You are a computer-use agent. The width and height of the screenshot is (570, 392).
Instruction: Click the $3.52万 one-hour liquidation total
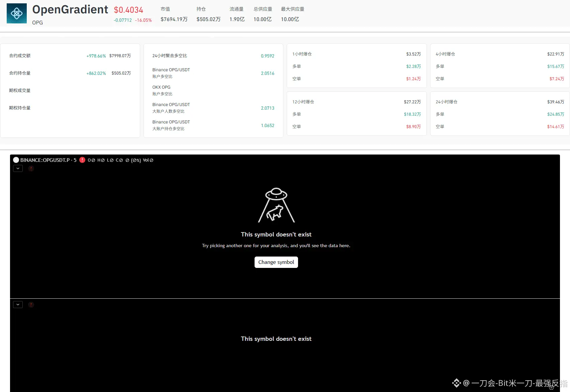(413, 54)
